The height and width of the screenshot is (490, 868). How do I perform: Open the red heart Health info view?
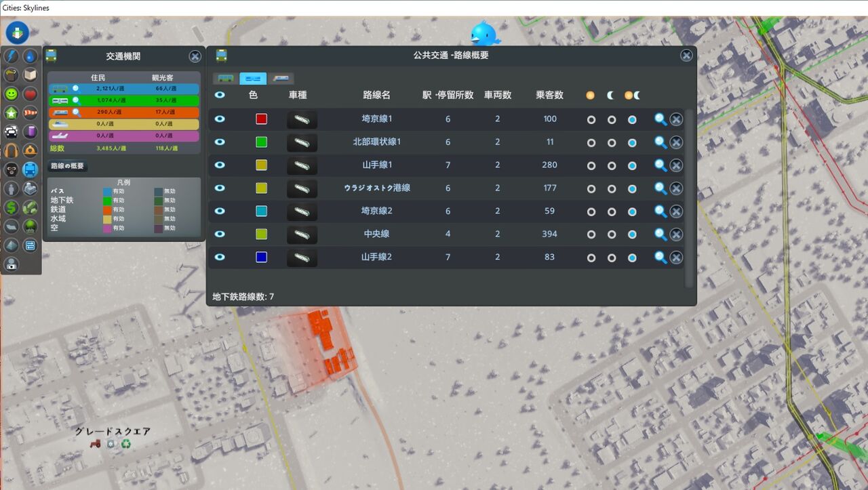point(31,94)
